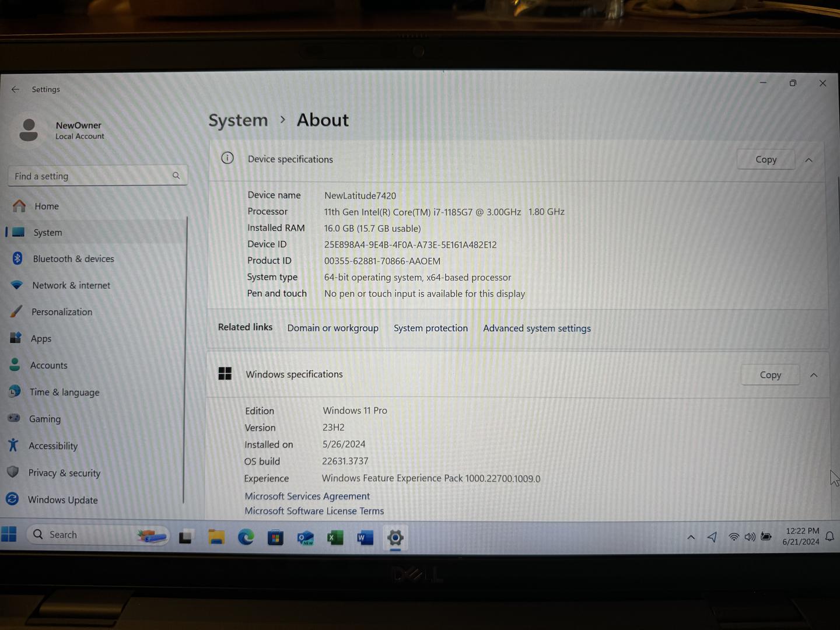Select the Windows 11 Pro edition text
The image size is (840, 630).
355,410
